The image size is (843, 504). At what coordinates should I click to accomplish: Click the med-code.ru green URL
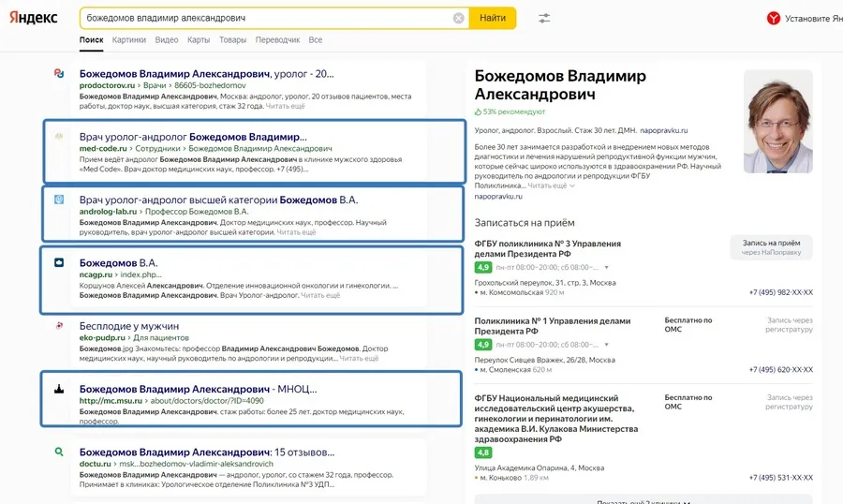[x=103, y=148]
